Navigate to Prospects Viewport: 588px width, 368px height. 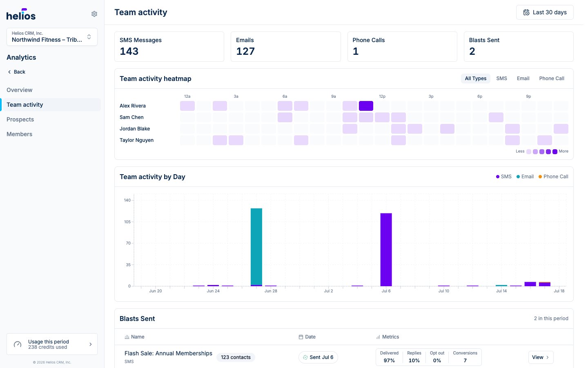tap(20, 119)
